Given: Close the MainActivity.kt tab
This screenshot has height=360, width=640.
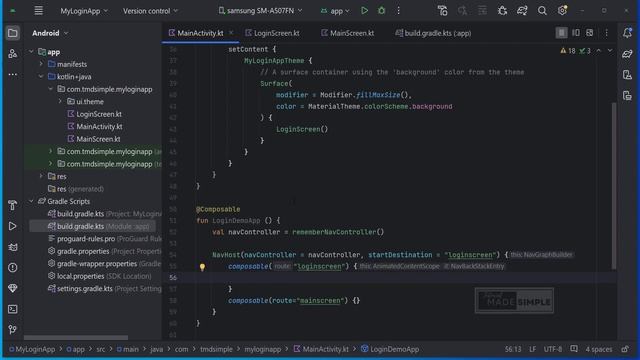Looking at the screenshot, I should click(231, 33).
